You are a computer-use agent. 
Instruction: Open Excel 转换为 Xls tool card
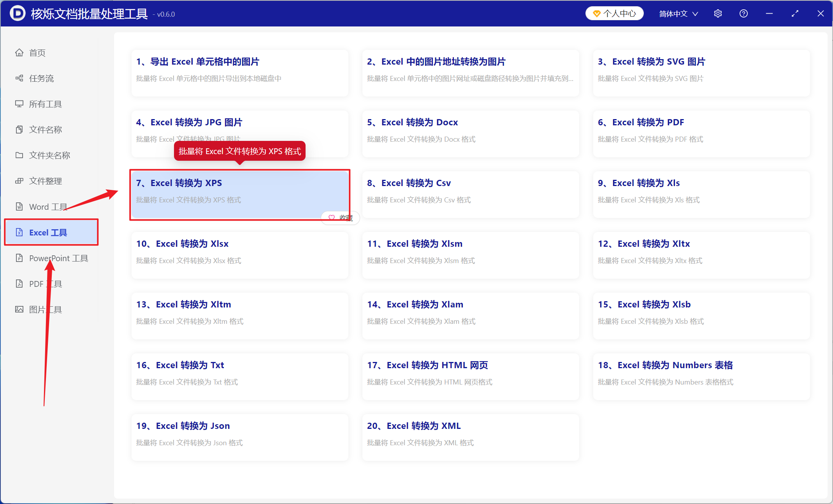701,195
